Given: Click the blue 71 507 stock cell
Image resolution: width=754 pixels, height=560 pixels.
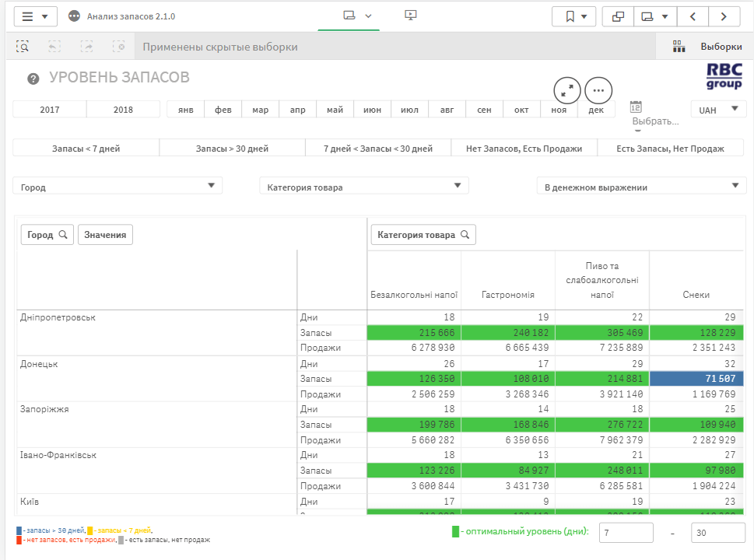Looking at the screenshot, I should pyautogui.click(x=696, y=379).
